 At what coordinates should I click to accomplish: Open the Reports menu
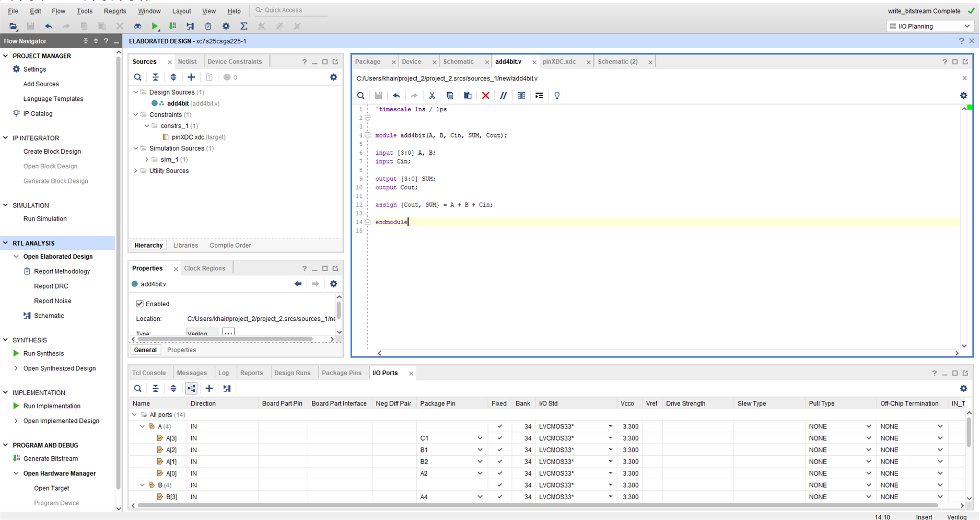[115, 11]
